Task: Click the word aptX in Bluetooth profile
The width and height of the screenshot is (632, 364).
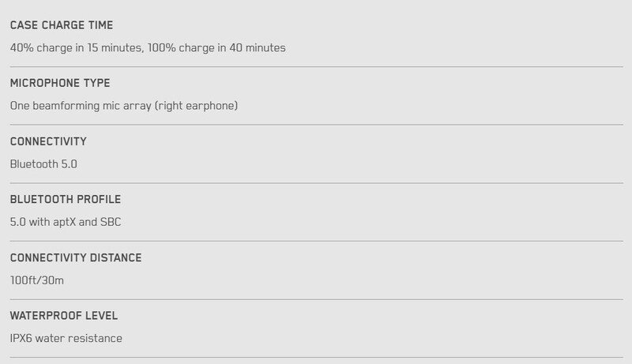Action: pyautogui.click(x=65, y=222)
